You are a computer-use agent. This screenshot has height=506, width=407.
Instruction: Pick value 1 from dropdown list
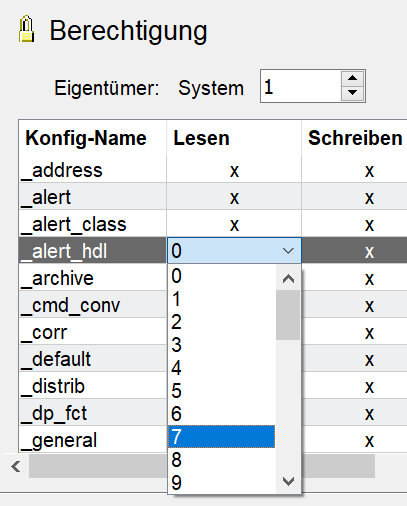[221, 299]
